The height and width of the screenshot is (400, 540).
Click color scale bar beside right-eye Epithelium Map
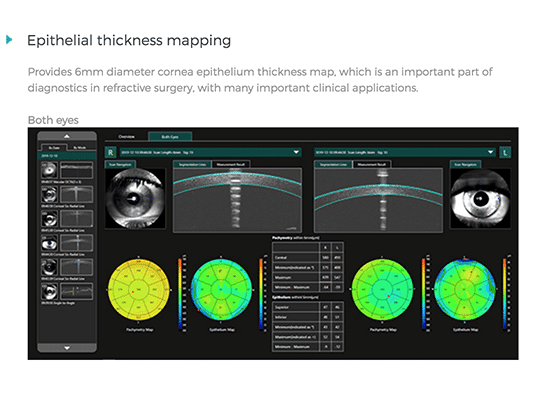[x=261, y=293]
